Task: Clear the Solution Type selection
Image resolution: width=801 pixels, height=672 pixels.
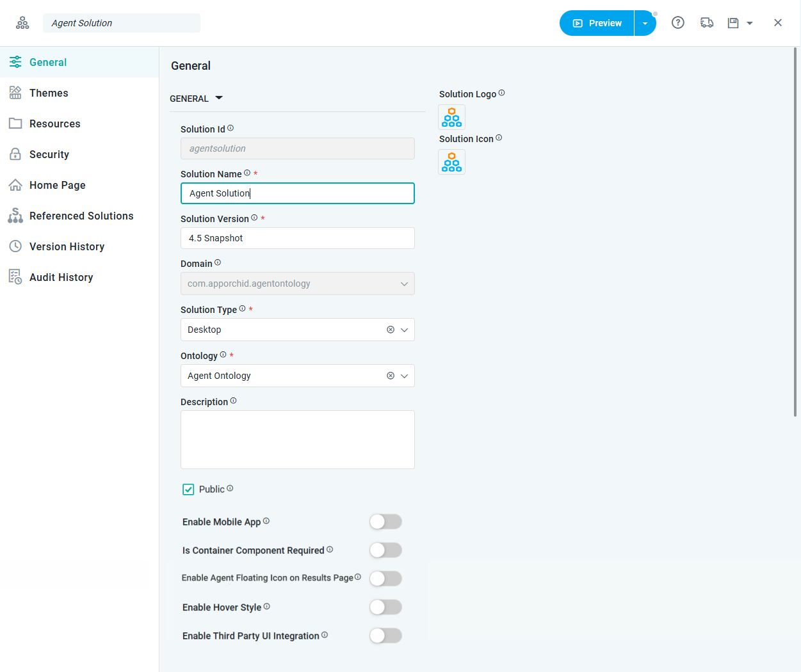Action: click(x=391, y=330)
